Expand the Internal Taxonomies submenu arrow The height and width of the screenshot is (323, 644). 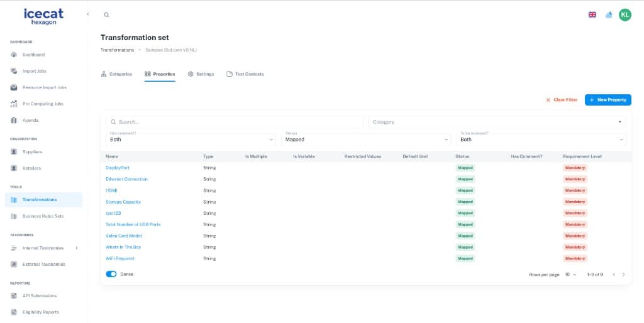[76, 248]
